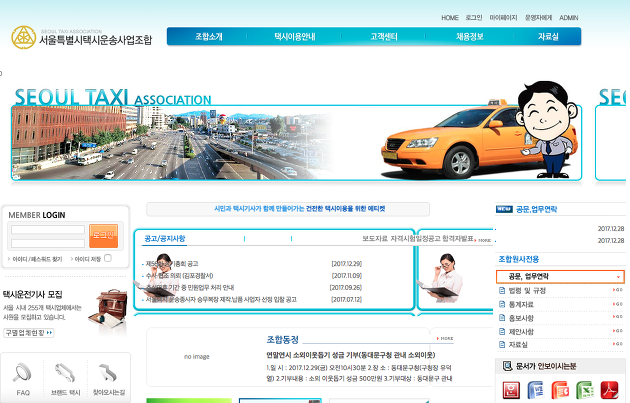The image size is (630, 403).
Task: Click the taxi driver mascot in banner
Action: click(547, 129)
